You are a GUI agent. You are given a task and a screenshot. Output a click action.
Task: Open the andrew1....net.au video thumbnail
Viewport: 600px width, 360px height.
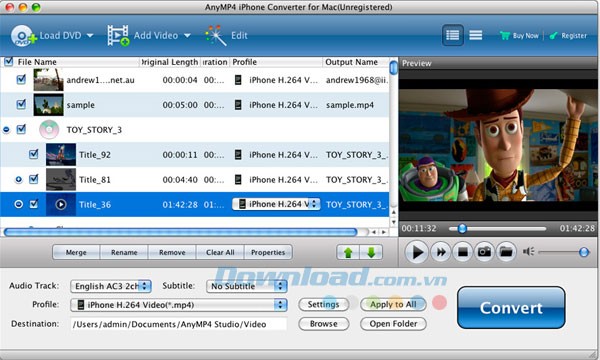[x=48, y=80]
